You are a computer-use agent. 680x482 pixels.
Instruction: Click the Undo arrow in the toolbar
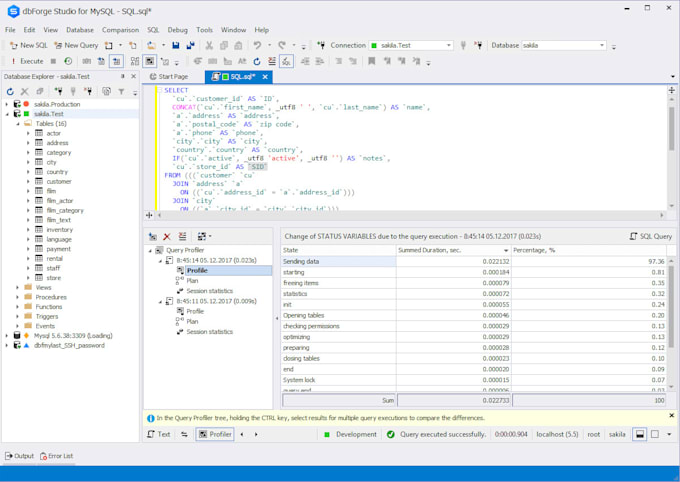(x=257, y=45)
